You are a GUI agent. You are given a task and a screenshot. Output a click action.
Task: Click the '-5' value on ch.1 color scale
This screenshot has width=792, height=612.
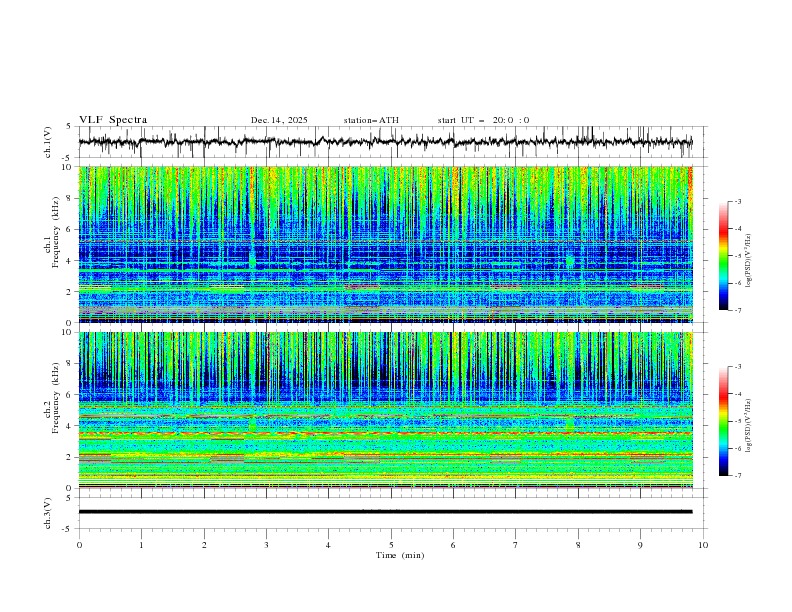738,256
